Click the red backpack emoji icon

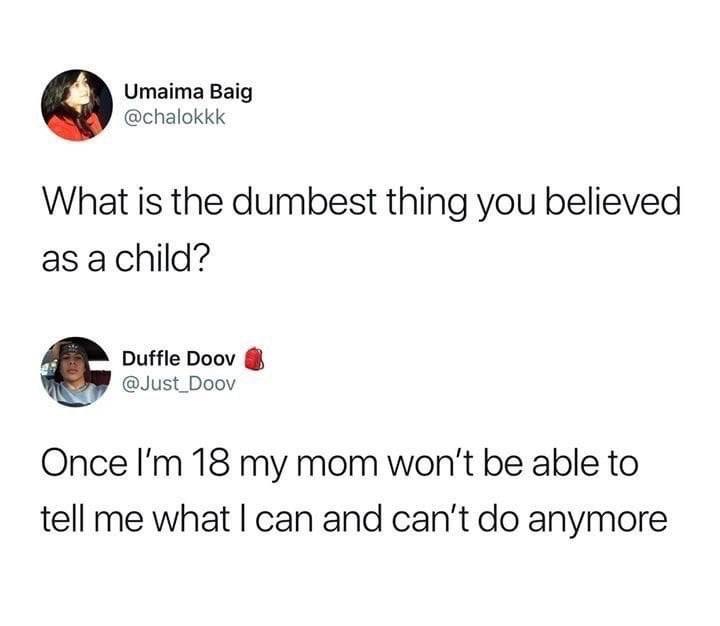click(x=254, y=359)
